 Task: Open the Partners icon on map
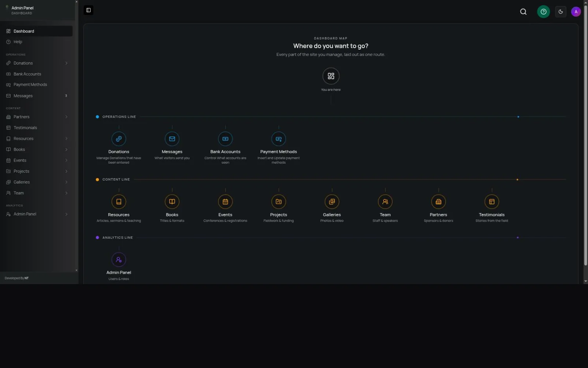[x=438, y=202]
